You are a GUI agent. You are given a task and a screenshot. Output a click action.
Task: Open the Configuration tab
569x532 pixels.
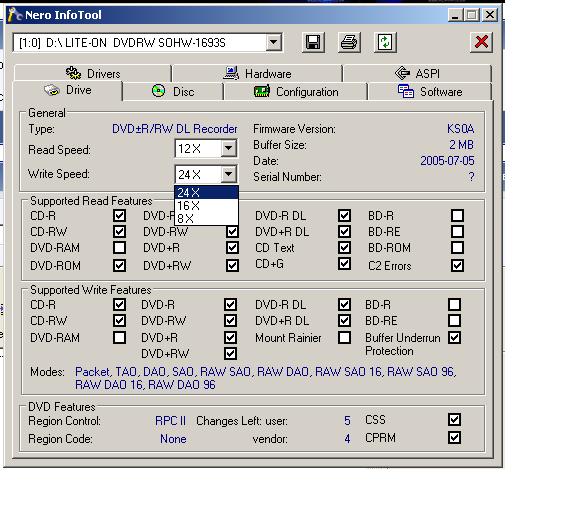[295, 91]
